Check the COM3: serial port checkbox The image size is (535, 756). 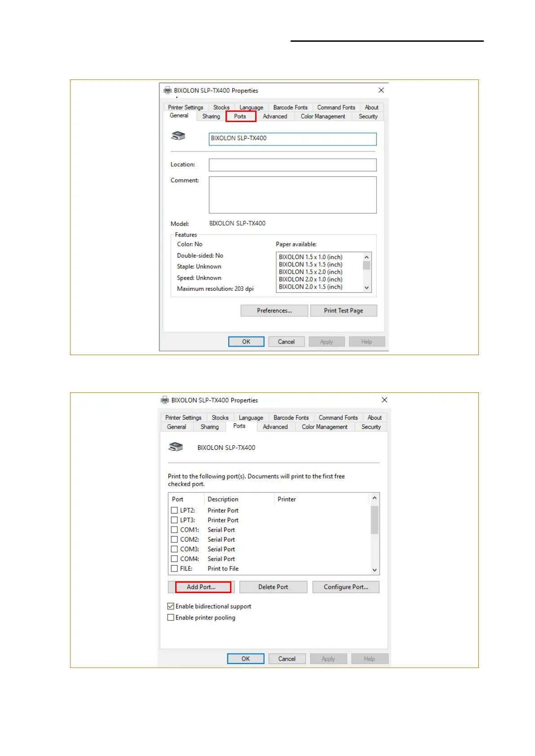[x=174, y=549]
